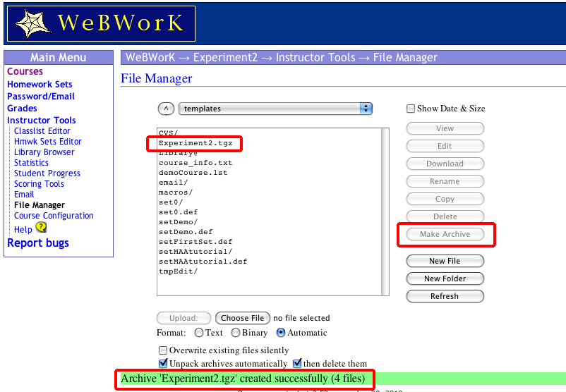Screen dimensions: 566x392
Task: Select setMAAtutorial.def in file list
Action: (203, 262)
